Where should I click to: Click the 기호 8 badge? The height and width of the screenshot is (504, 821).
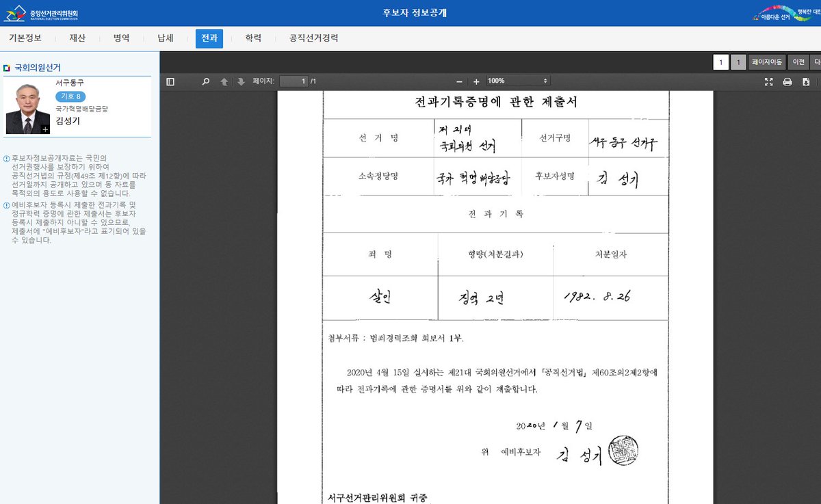(70, 96)
